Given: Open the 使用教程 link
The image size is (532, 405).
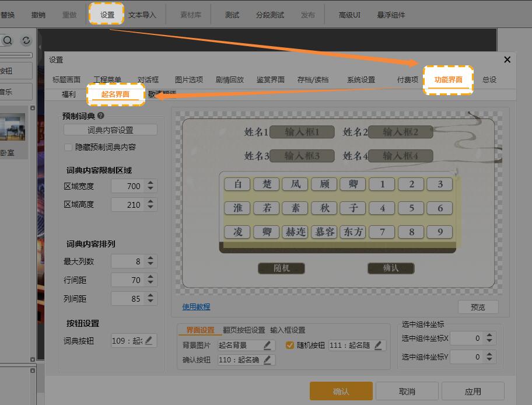Looking at the screenshot, I should (196, 307).
